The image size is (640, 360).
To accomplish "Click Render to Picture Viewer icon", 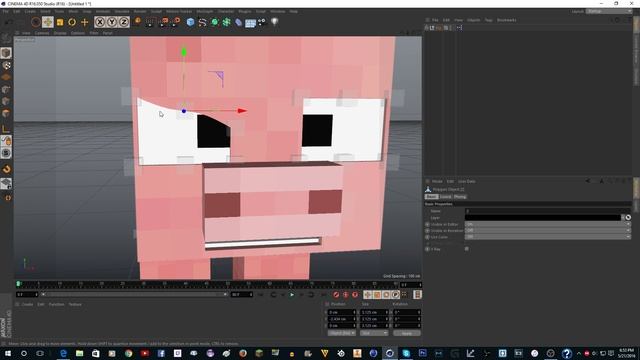I will pos(163,22).
